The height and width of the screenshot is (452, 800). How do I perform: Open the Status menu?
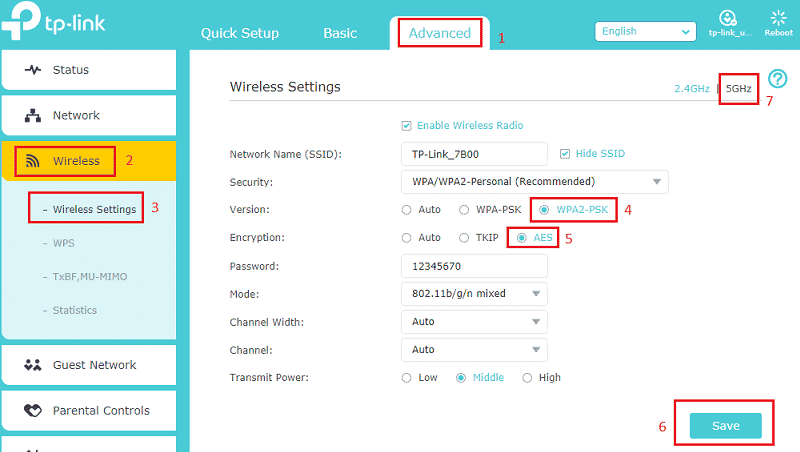tap(89, 70)
